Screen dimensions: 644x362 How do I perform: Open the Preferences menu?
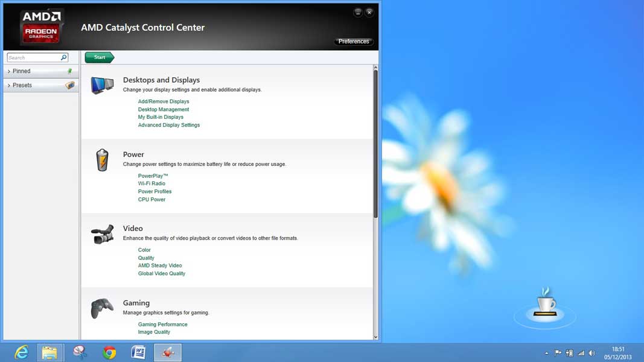[354, 42]
